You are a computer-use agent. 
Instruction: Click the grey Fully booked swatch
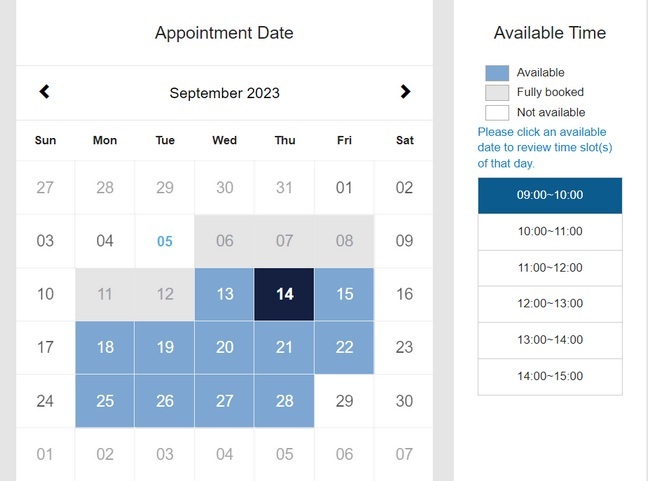(497, 93)
